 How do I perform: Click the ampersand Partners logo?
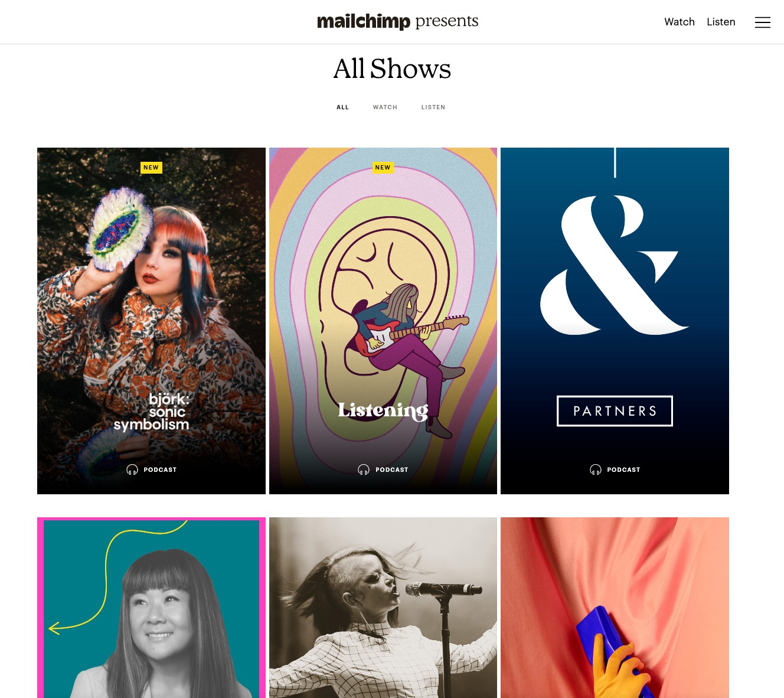(x=615, y=265)
